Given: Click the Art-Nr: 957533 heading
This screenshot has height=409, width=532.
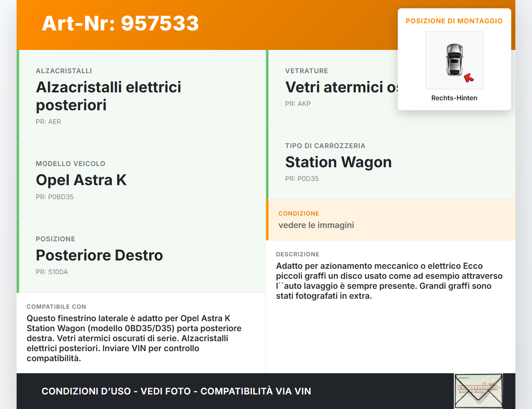Looking at the screenshot, I should pyautogui.click(x=120, y=24).
